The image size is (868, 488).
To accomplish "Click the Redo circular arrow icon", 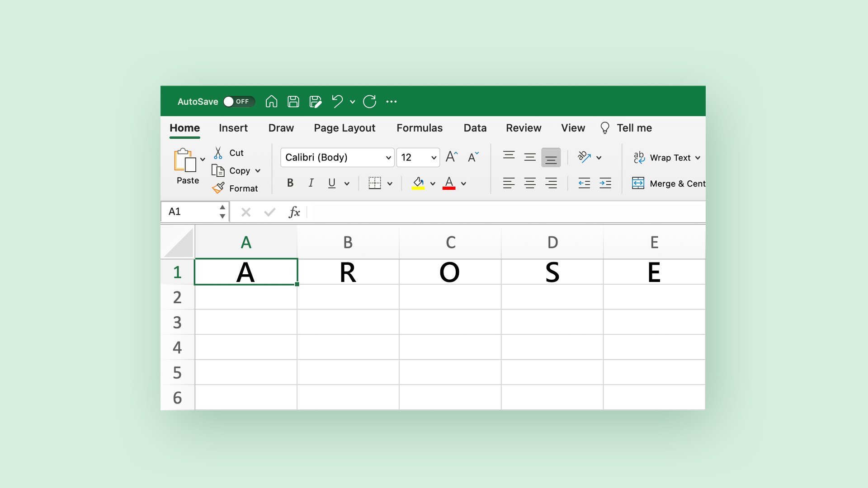I will (369, 102).
